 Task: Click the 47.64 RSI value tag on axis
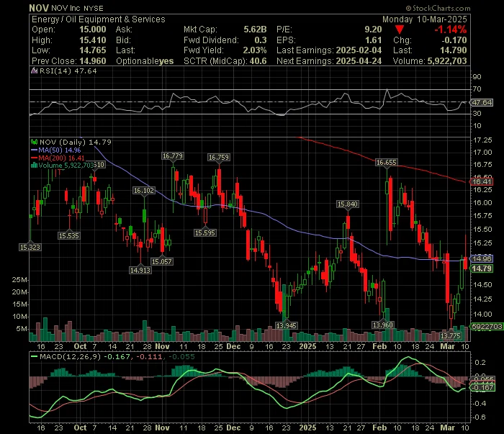[x=482, y=102]
